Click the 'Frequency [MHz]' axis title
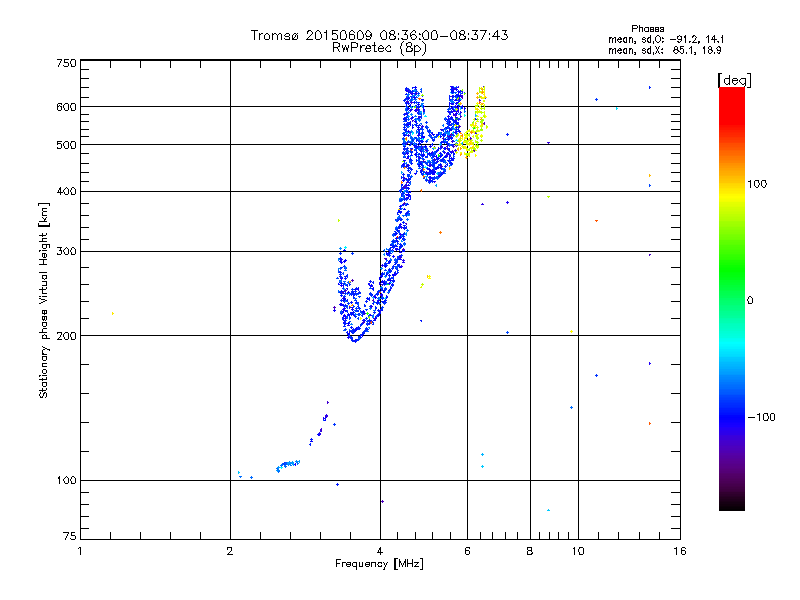The width and height of the screenshot is (800, 600). [379, 564]
